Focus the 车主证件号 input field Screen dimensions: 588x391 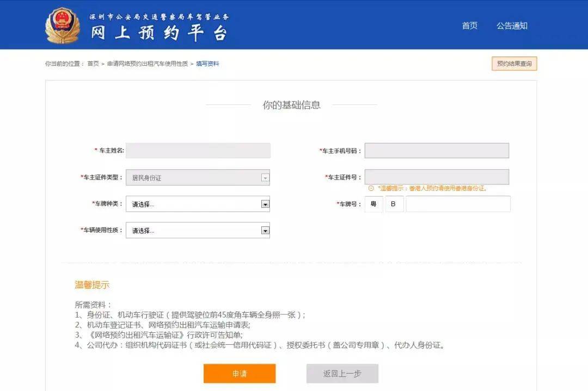tap(437, 177)
